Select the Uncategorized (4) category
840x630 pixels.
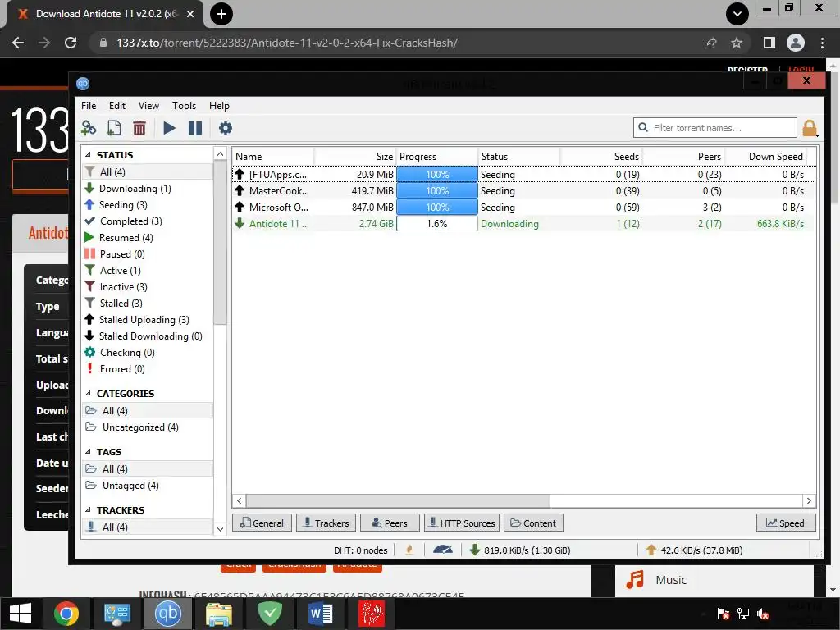pyautogui.click(x=140, y=427)
